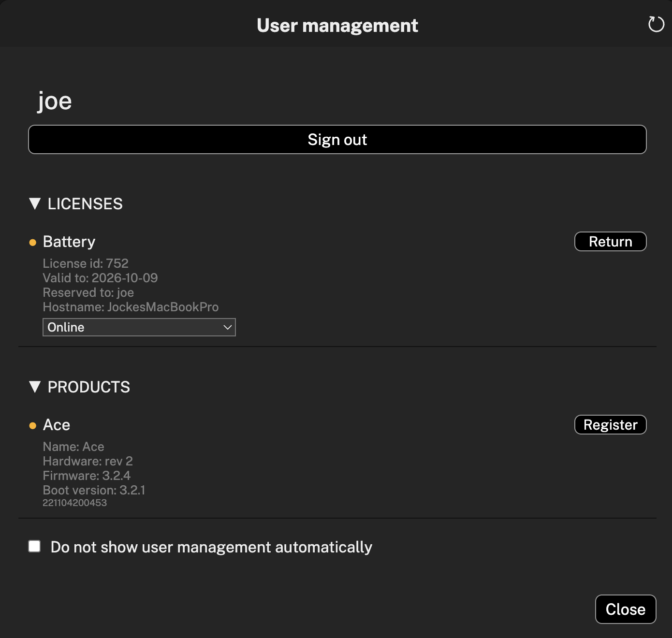Collapse the LICENSES section triangle
The height and width of the screenshot is (638, 672).
[35, 203]
